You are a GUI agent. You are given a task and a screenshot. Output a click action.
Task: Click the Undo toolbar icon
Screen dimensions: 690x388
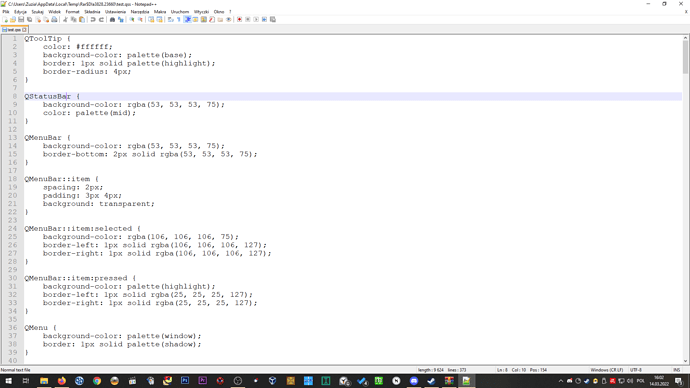coord(93,19)
